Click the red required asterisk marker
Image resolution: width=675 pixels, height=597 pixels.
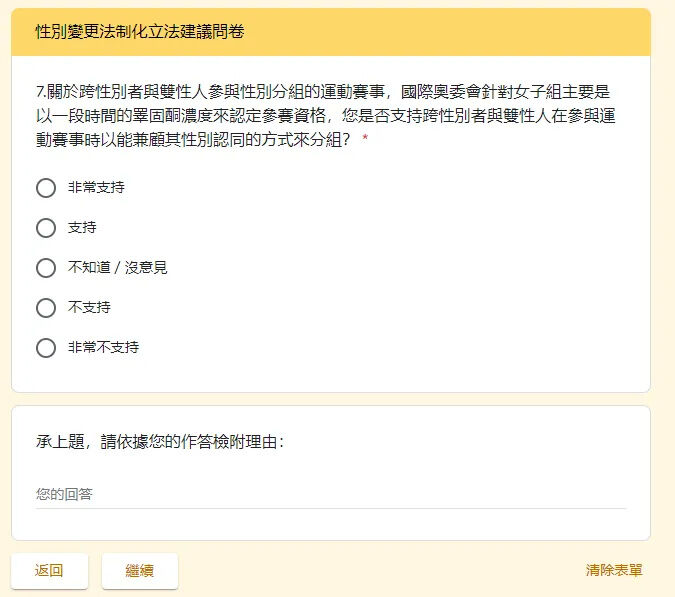coord(365,138)
